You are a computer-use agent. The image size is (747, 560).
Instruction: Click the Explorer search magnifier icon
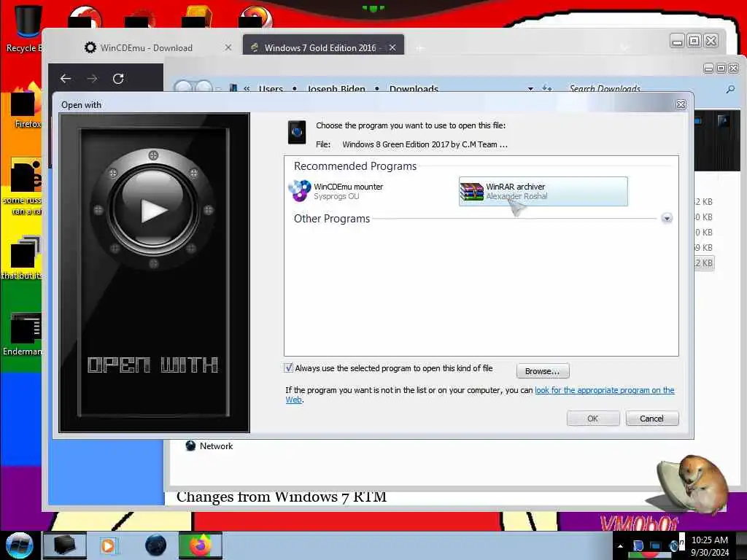tap(730, 88)
